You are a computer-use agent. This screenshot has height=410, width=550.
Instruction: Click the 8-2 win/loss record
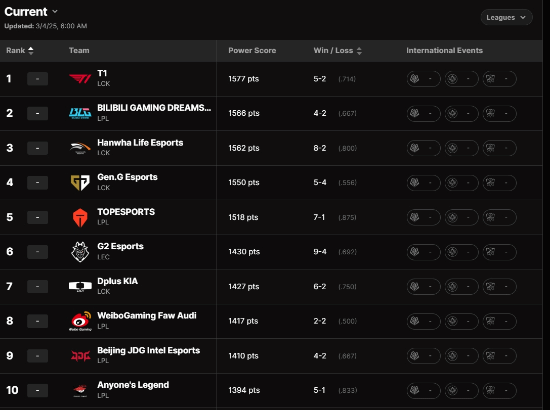pyautogui.click(x=320, y=148)
